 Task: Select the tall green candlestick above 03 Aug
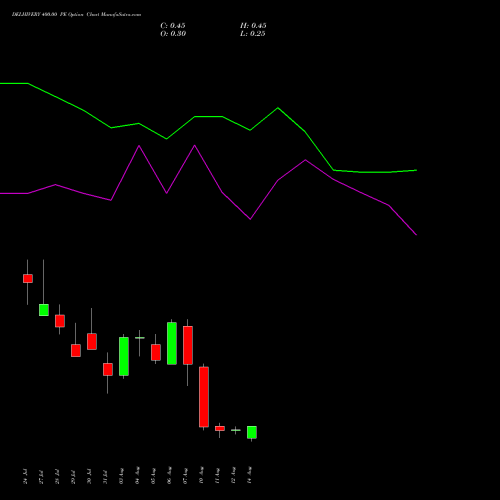pyautogui.click(x=124, y=356)
